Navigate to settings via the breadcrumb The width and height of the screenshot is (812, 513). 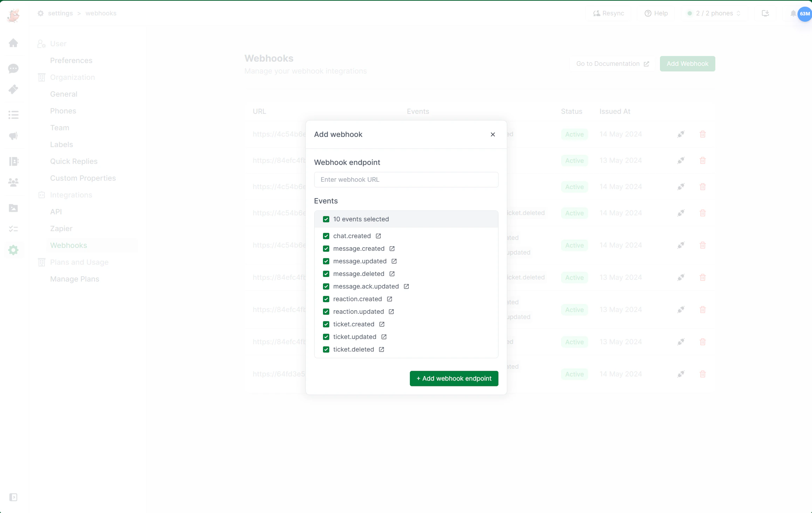point(60,13)
